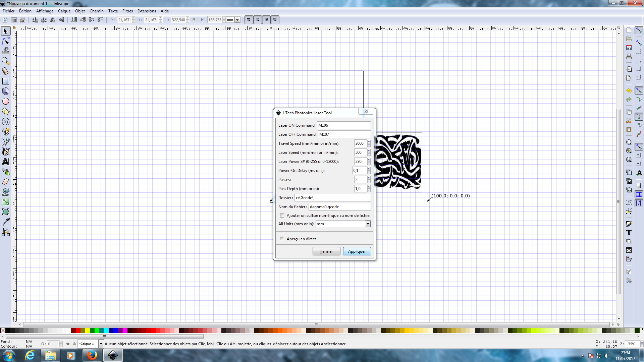Toggle width/height lock ratio icon

194,20
